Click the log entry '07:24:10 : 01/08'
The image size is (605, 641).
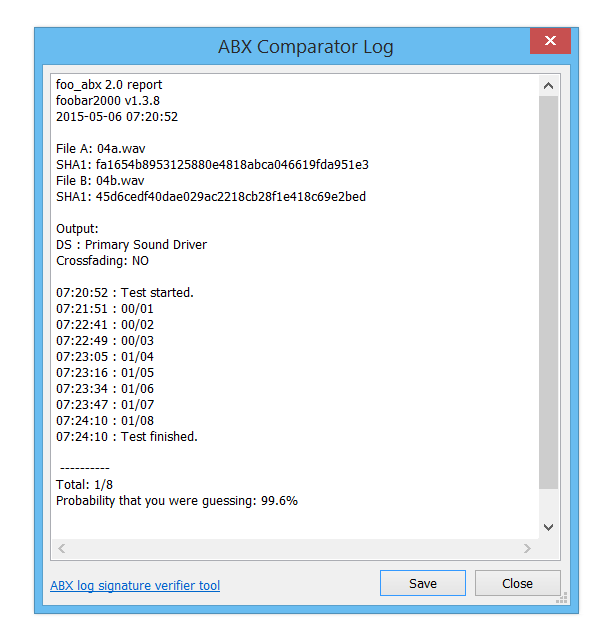pos(105,420)
